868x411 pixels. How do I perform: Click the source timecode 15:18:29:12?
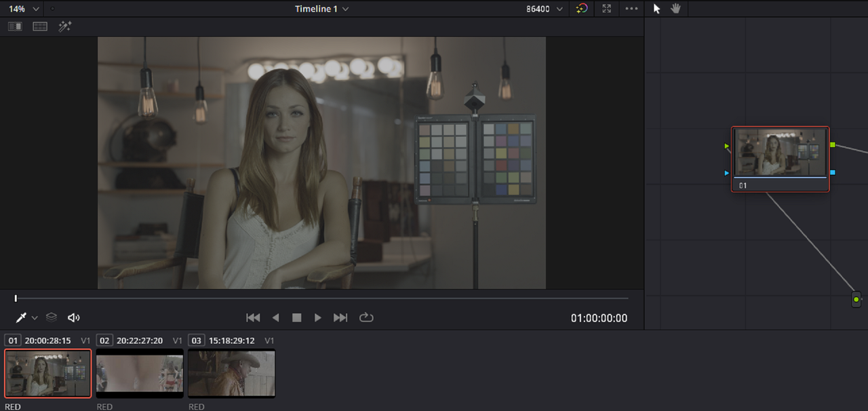point(231,340)
